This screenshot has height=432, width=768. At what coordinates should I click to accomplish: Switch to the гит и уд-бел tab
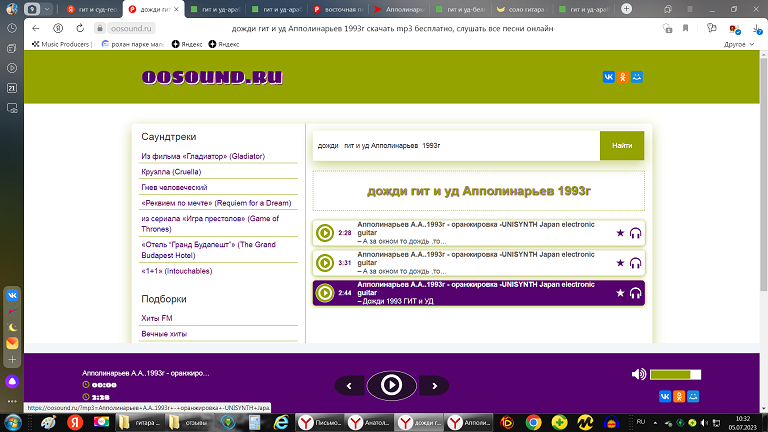click(x=461, y=9)
